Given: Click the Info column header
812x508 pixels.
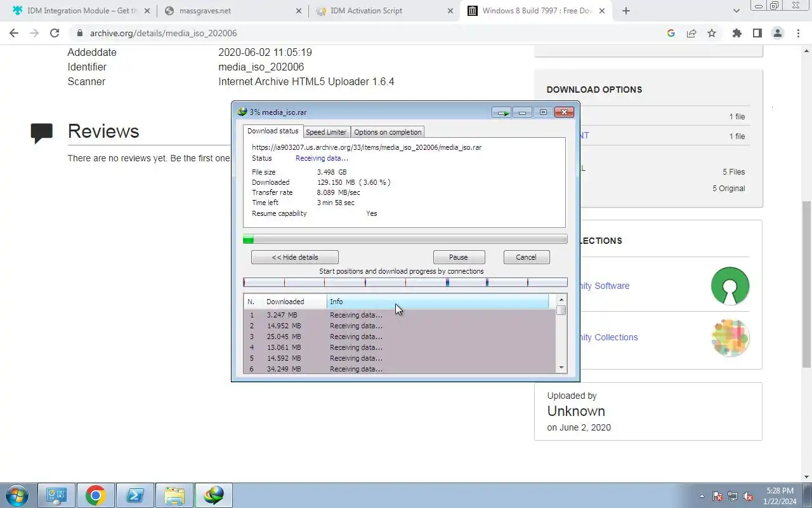Looking at the screenshot, I should point(438,302).
